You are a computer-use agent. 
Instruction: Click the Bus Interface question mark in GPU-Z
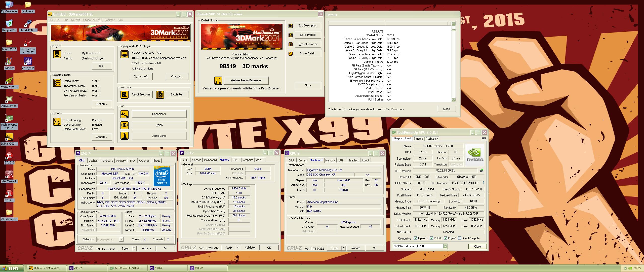coord(483,183)
